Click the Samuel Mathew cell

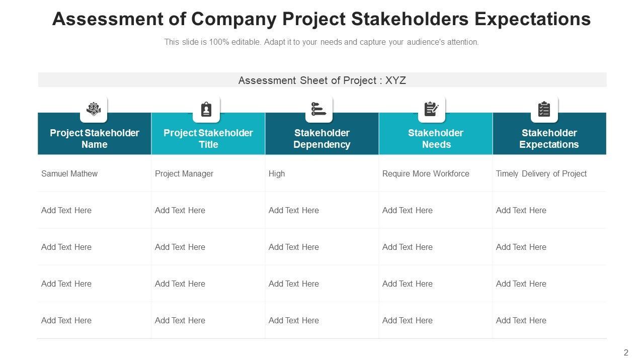[69, 174]
